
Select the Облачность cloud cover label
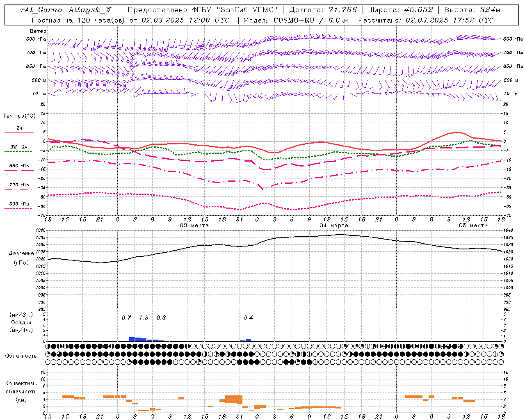[x=21, y=356]
